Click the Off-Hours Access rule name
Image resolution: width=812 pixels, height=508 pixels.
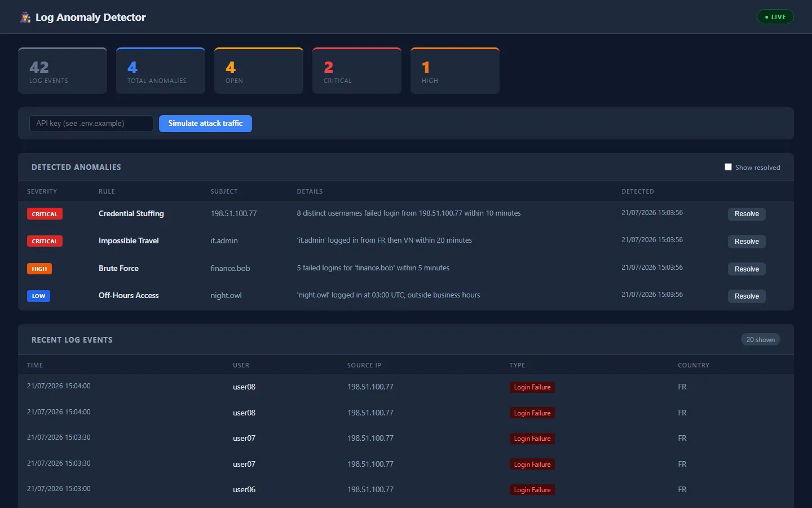129,295
